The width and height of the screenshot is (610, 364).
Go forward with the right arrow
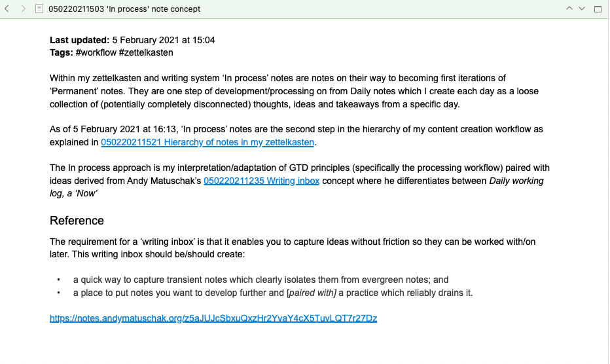pyautogui.click(x=24, y=9)
